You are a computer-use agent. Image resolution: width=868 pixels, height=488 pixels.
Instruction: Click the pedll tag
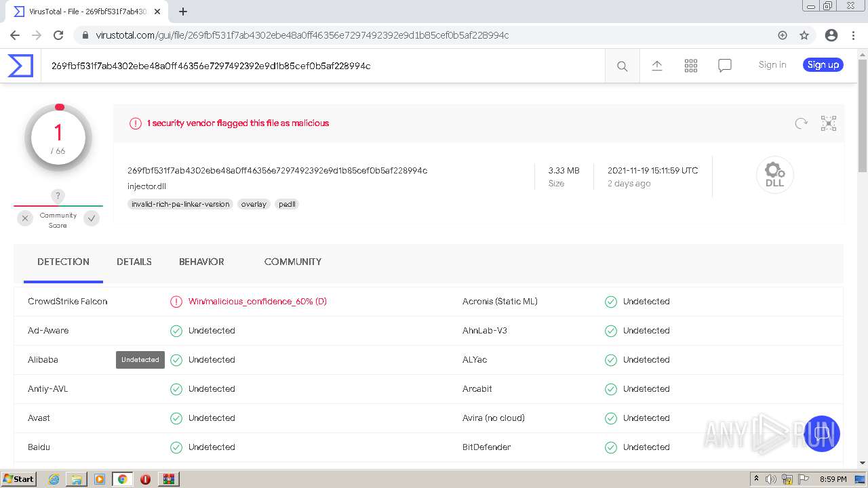coord(287,204)
